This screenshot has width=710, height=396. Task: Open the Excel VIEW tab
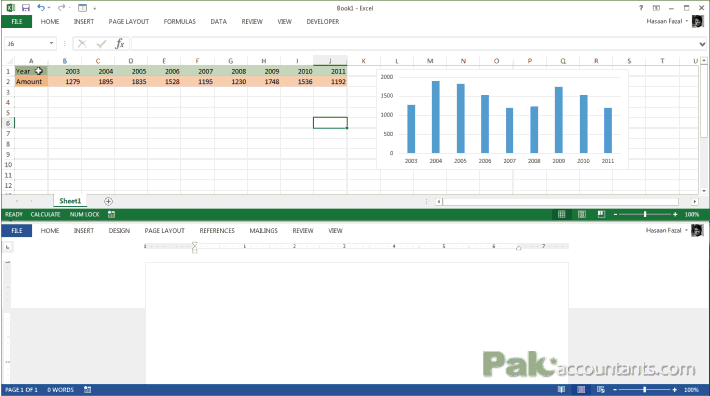284,22
